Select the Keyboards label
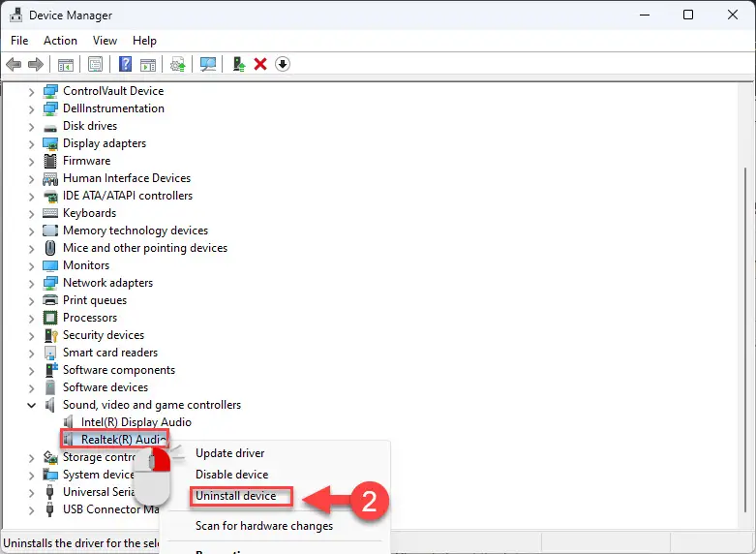 pyautogui.click(x=89, y=213)
